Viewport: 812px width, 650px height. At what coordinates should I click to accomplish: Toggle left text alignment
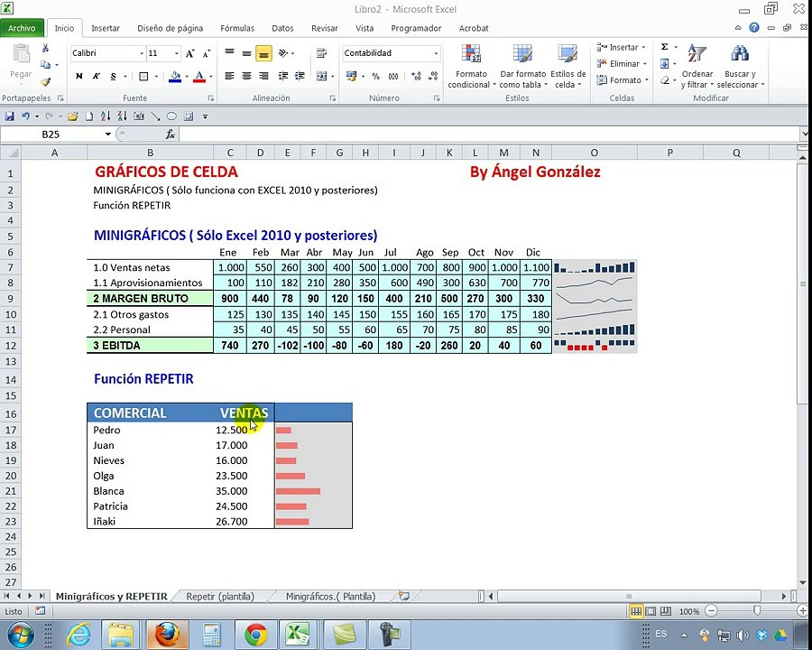pyautogui.click(x=229, y=76)
